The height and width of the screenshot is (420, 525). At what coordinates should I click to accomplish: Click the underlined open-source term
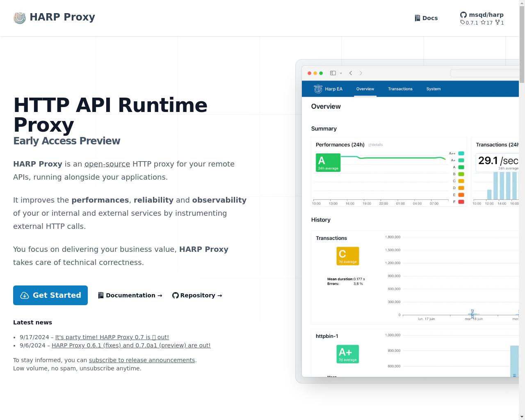point(107,164)
